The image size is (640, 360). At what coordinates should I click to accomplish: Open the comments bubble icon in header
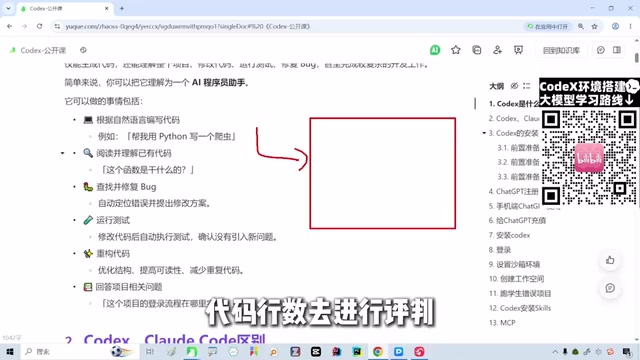tap(600, 50)
